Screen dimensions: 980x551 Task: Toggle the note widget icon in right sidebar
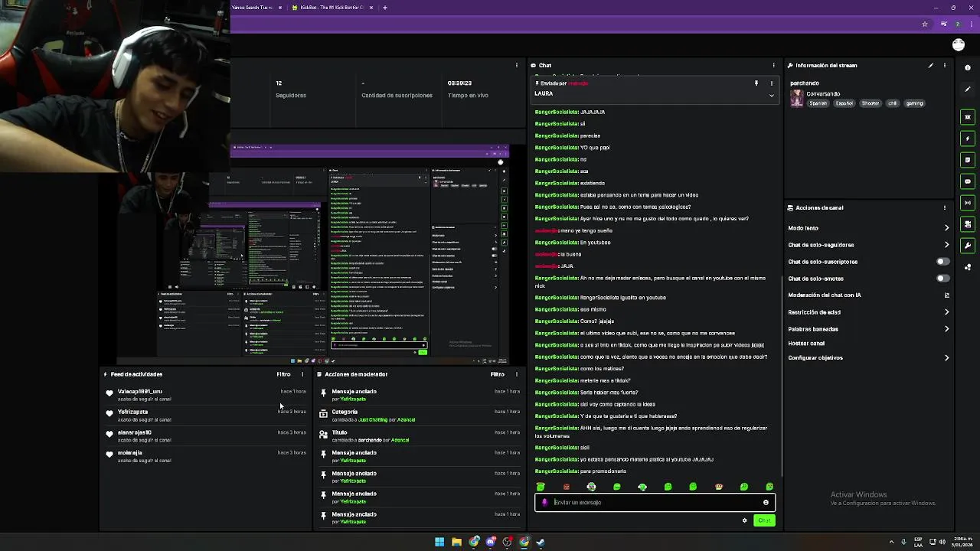968,160
